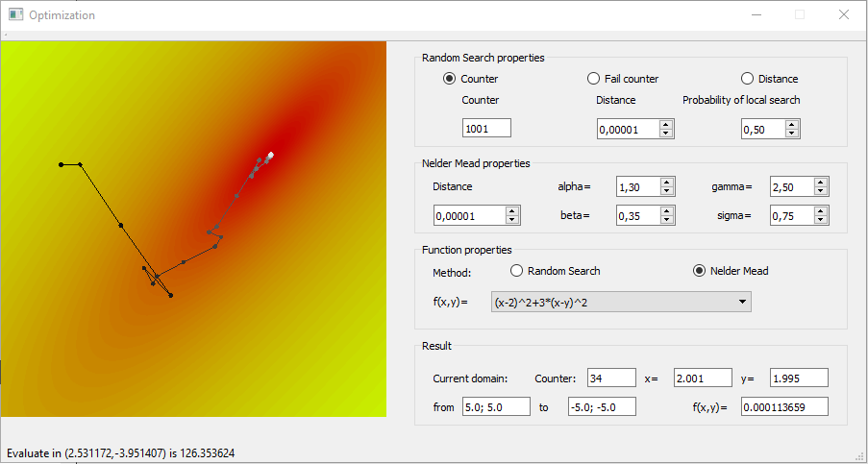Decrease the sigma value
868x464 pixels.
click(x=821, y=220)
